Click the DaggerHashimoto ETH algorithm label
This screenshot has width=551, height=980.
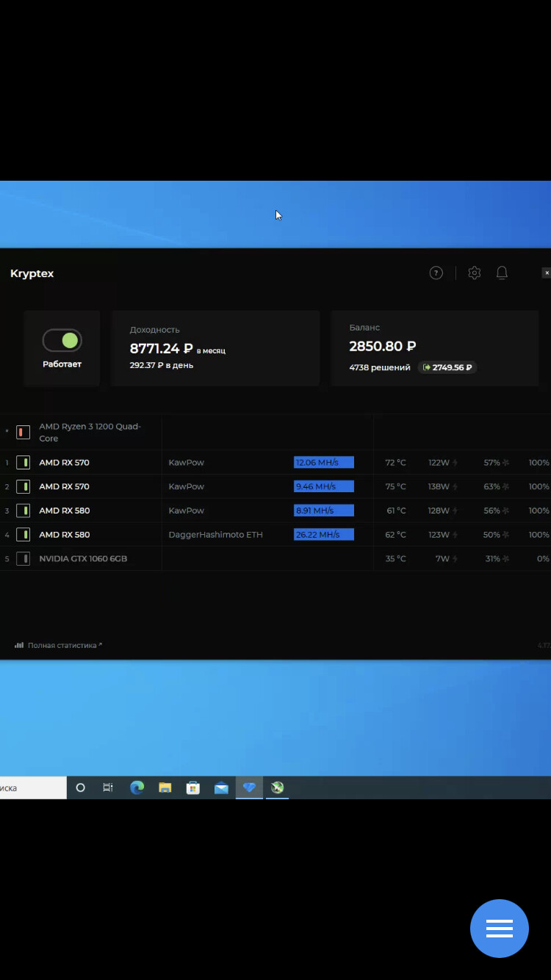[x=215, y=535]
